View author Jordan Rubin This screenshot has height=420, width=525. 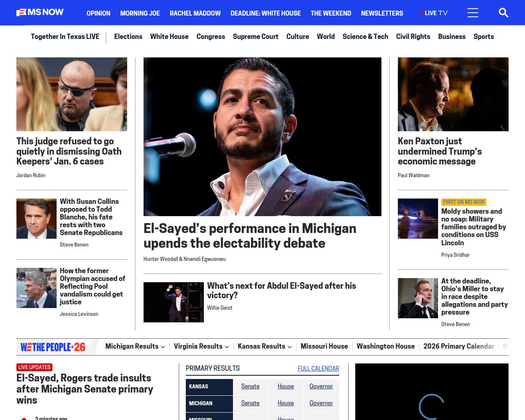(31, 175)
